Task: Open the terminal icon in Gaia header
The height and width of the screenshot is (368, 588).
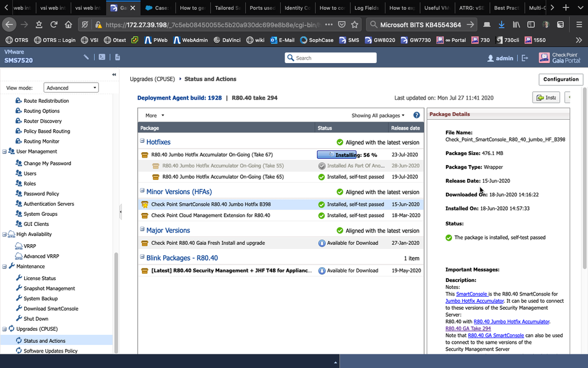Action: tap(102, 57)
